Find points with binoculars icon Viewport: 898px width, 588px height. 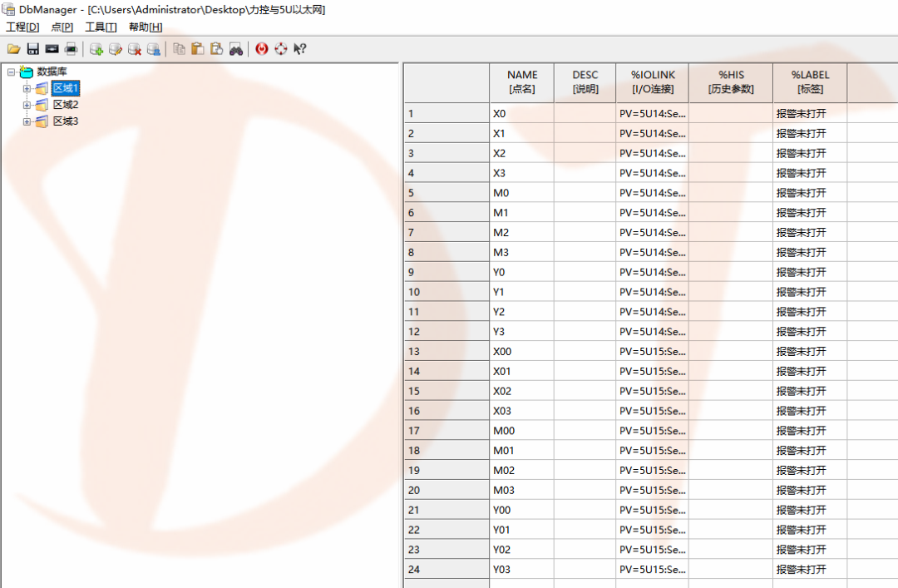[236, 49]
